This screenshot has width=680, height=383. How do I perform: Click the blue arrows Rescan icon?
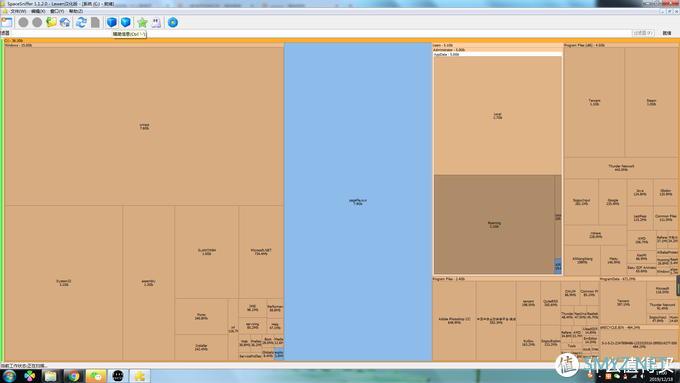click(x=81, y=22)
